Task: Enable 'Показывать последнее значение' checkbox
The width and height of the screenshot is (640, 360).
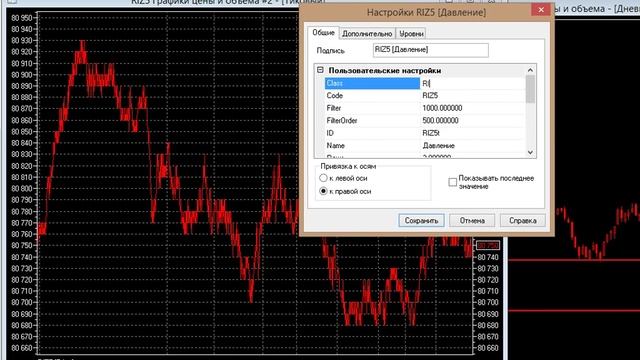Action: pyautogui.click(x=452, y=182)
